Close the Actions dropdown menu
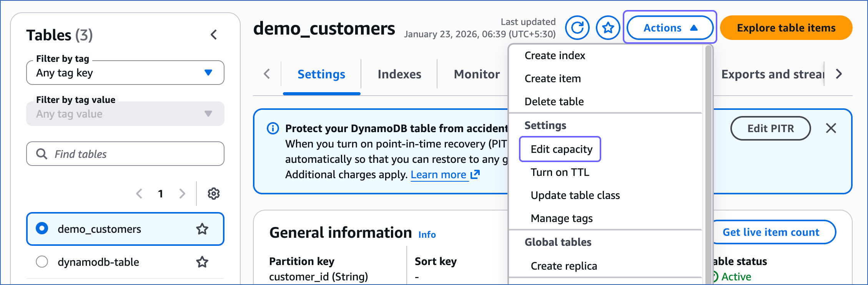This screenshot has height=285, width=868. 670,28
